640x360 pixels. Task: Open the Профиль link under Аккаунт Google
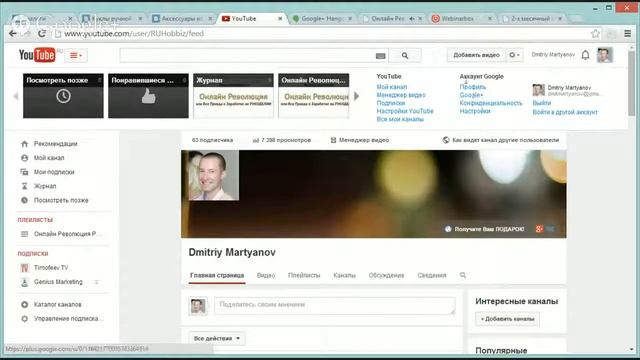click(473, 87)
